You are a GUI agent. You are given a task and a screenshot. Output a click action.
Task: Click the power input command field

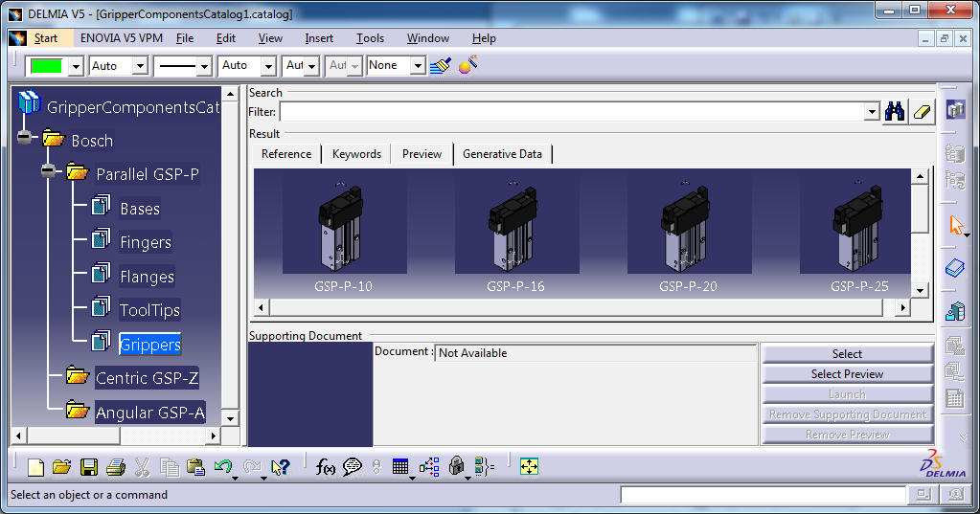point(763,495)
